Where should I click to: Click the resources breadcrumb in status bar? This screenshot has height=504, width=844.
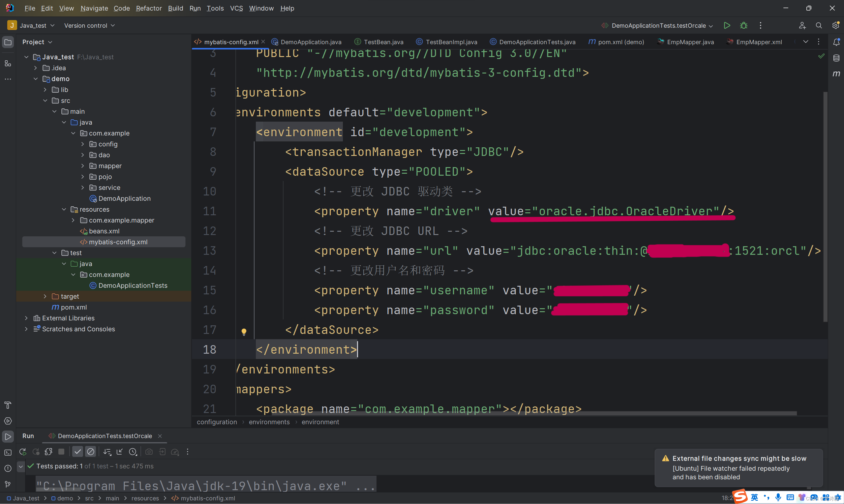(145, 498)
